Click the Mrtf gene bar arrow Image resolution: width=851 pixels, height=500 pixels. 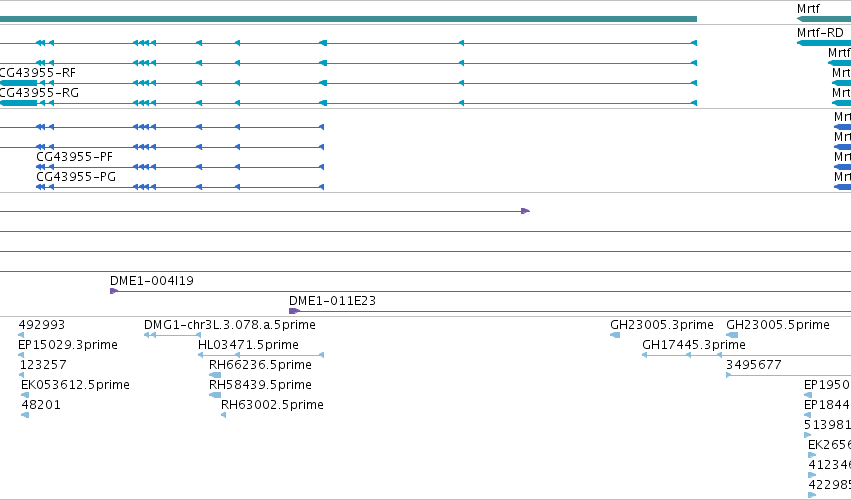(824, 19)
